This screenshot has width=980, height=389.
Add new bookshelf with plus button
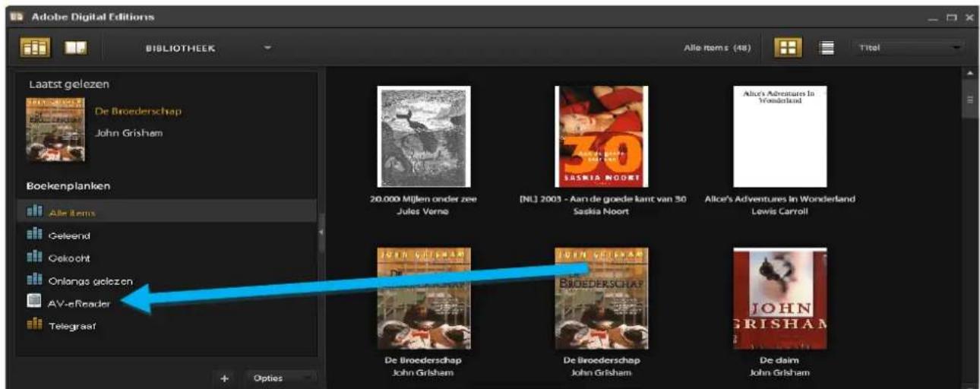point(225,378)
